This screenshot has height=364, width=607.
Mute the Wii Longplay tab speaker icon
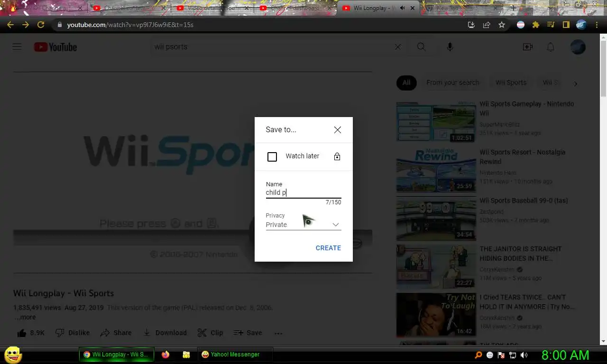click(x=403, y=8)
